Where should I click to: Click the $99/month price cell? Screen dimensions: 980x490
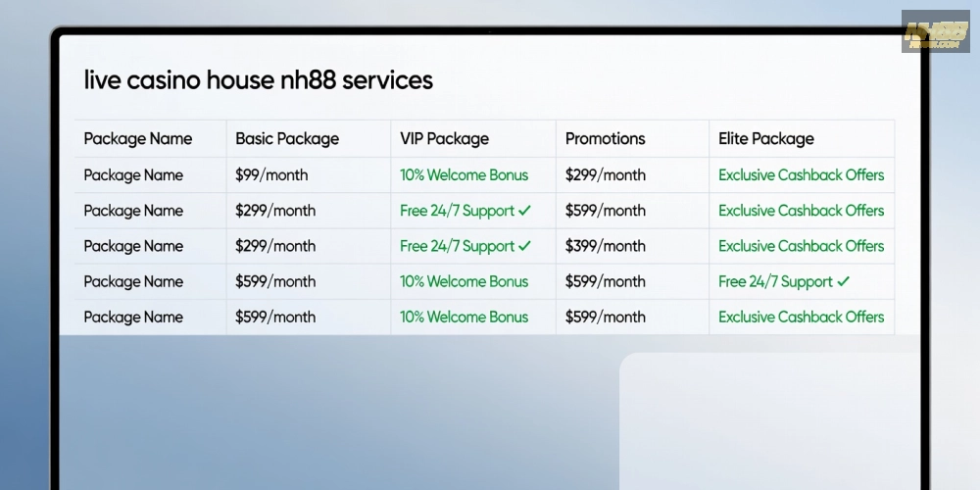[271, 175]
